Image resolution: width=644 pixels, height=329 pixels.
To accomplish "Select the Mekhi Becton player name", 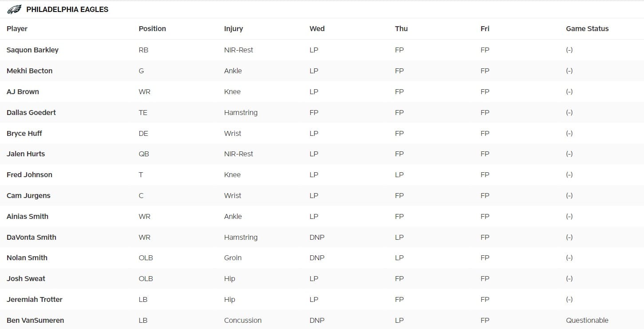I will pos(29,71).
